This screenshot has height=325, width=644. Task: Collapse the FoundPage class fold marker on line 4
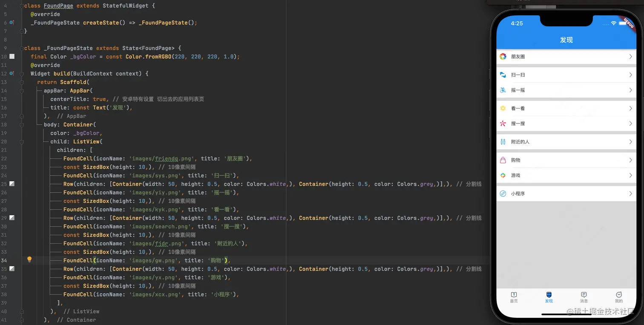[x=21, y=6]
